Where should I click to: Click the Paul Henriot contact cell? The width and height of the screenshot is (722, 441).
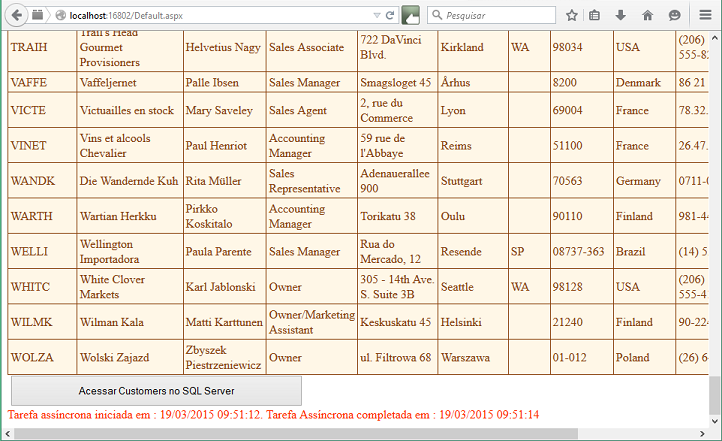click(x=225, y=145)
